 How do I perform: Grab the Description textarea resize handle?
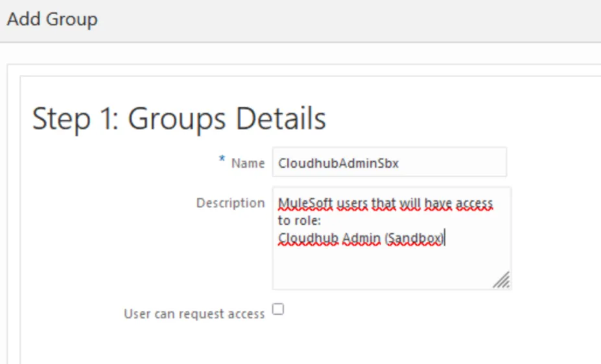coord(501,280)
